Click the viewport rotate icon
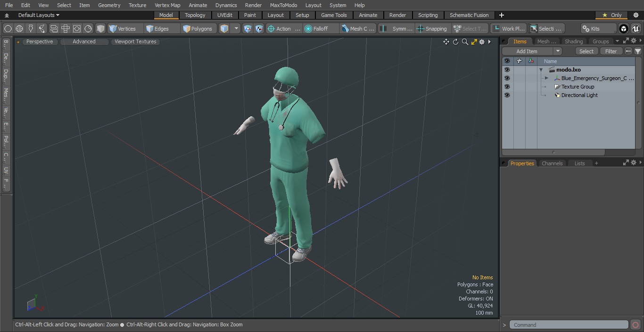This screenshot has height=332, width=644. (455, 42)
